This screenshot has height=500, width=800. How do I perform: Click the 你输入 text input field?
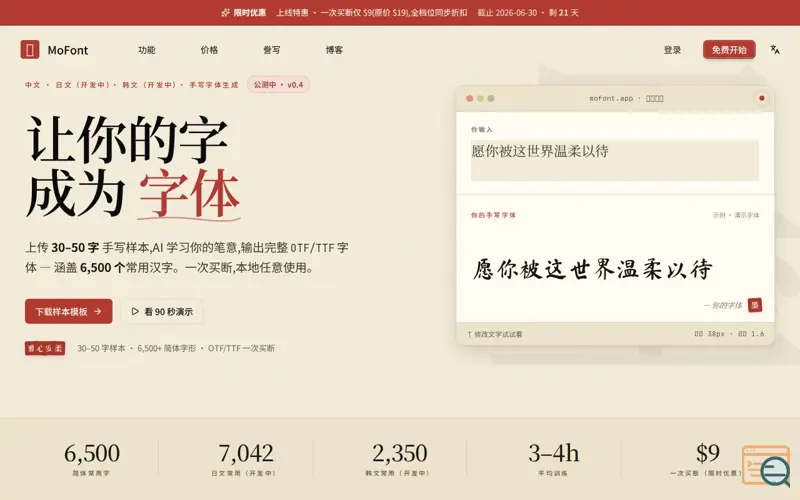[x=615, y=160]
